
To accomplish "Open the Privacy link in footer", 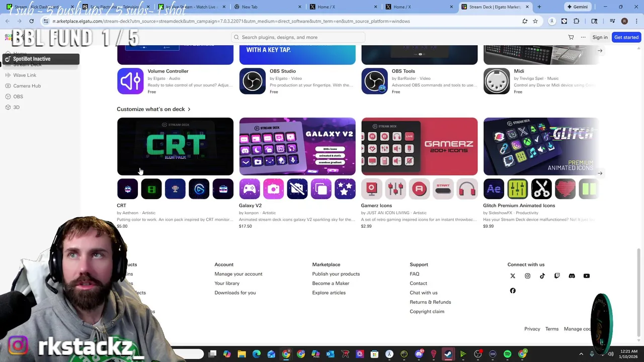I will 532,329.
